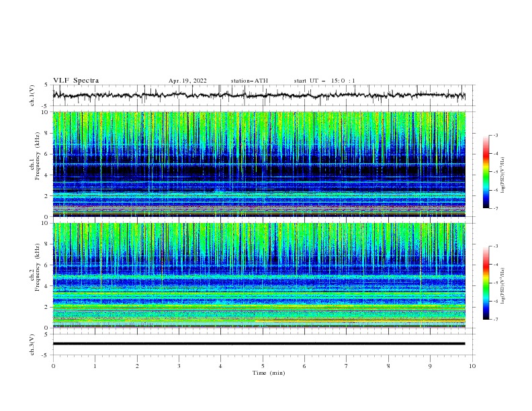Viewport: 532px width, 411px height.
Task: Click the 6 kHz tick label of ch.2
Action: [47, 265]
